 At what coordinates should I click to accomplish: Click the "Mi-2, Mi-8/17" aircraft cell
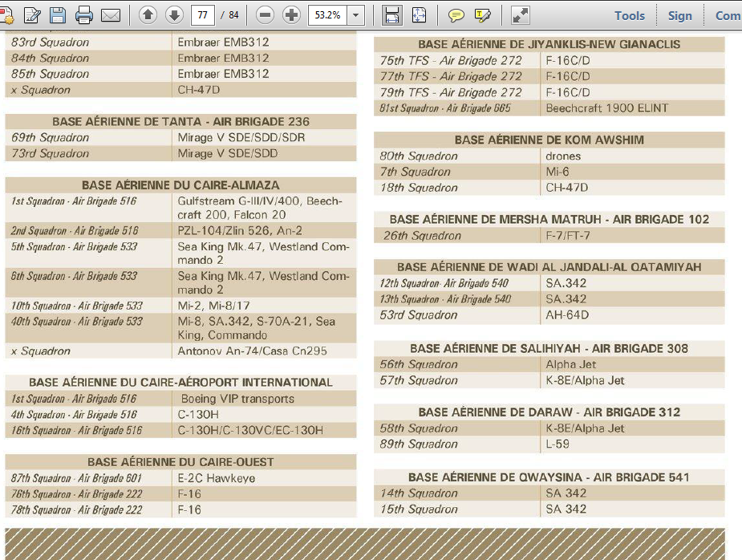(x=213, y=306)
